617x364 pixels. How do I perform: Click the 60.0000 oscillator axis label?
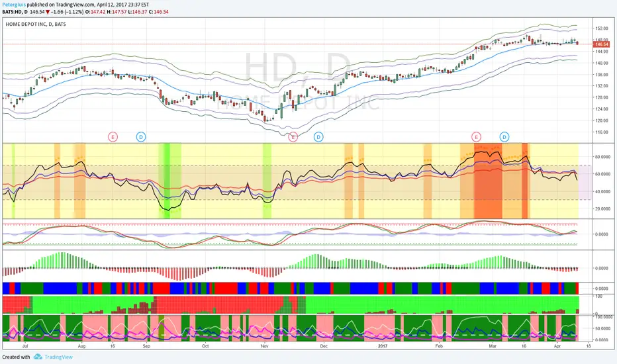603,174
